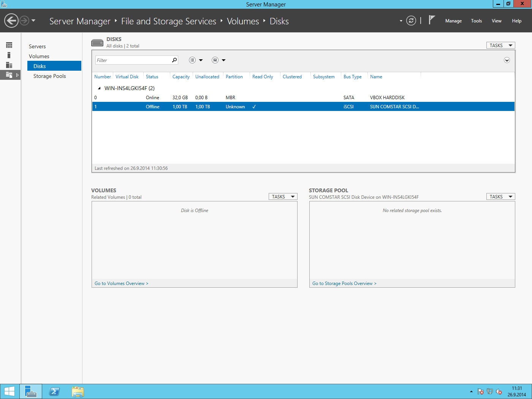Open dropdown arrow next to list options
The width and height of the screenshot is (532, 399).
(x=201, y=60)
